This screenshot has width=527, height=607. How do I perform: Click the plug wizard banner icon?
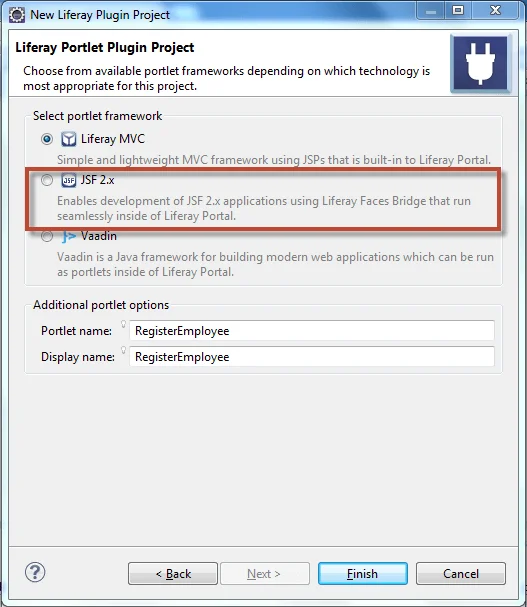coord(481,63)
